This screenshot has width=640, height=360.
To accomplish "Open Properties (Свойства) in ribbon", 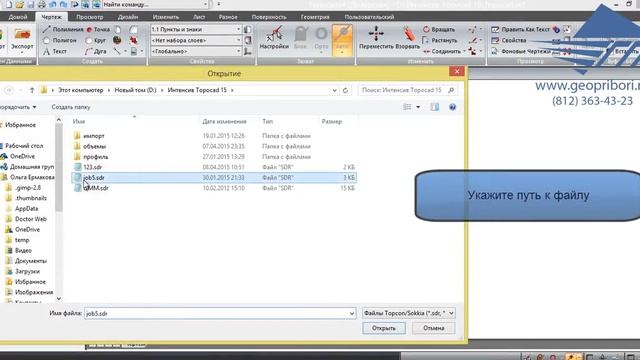I will [x=509, y=40].
